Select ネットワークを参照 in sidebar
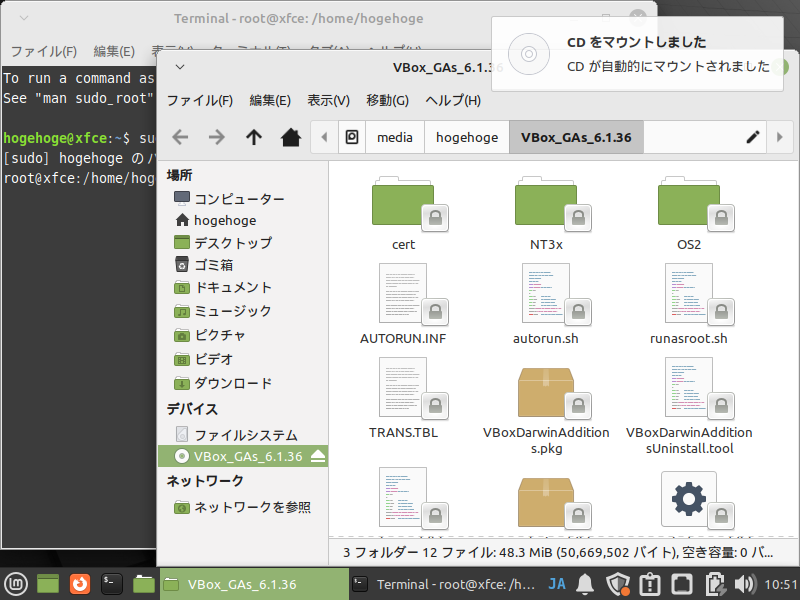The image size is (800, 600). click(x=242, y=507)
